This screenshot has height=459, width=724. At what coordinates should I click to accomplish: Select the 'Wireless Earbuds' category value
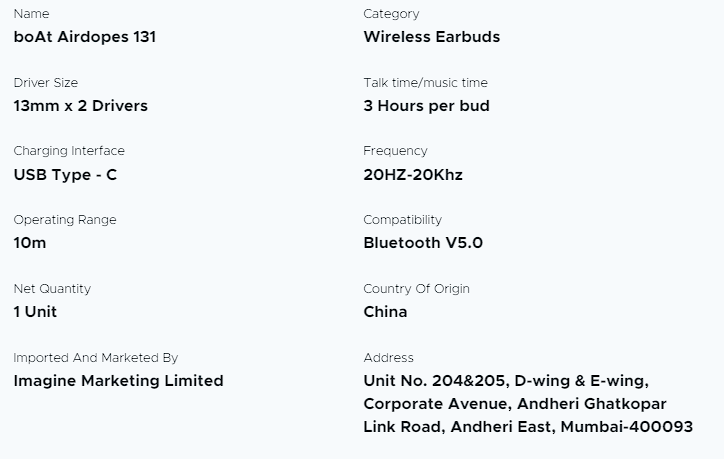[x=431, y=37]
